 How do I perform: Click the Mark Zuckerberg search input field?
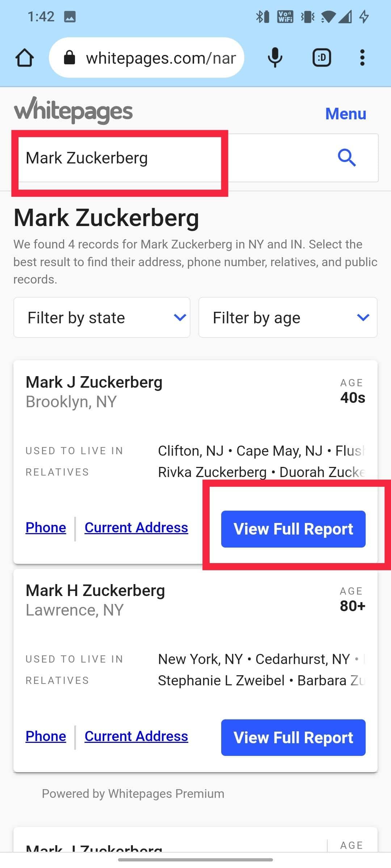click(x=119, y=158)
